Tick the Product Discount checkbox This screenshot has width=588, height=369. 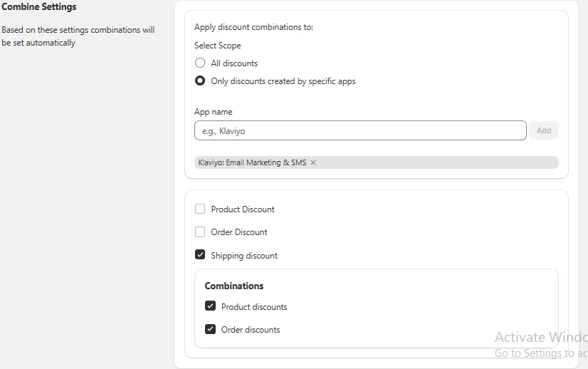pos(200,209)
